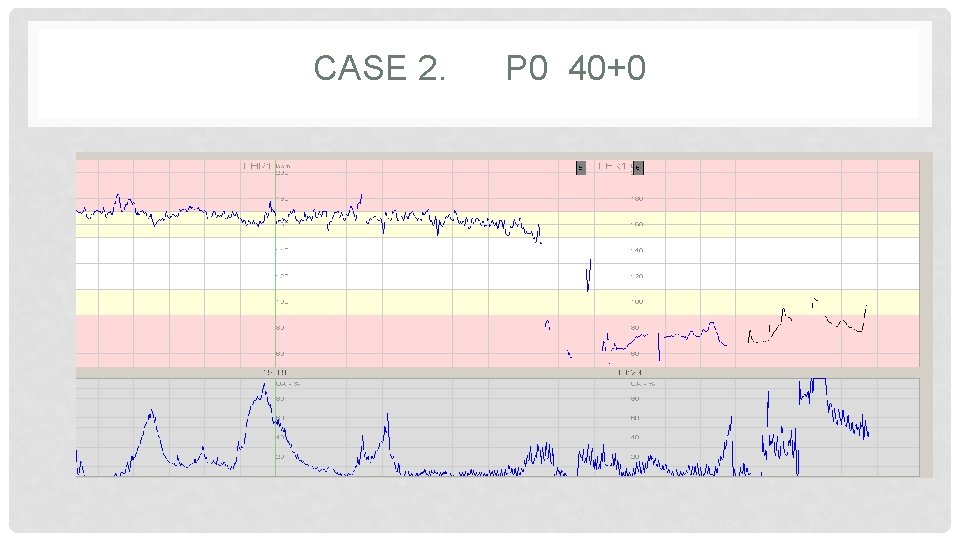Viewport: 960px width, 540px height.
Task: Click the "P0 40+0" title text
Action: pyautogui.click(x=576, y=67)
